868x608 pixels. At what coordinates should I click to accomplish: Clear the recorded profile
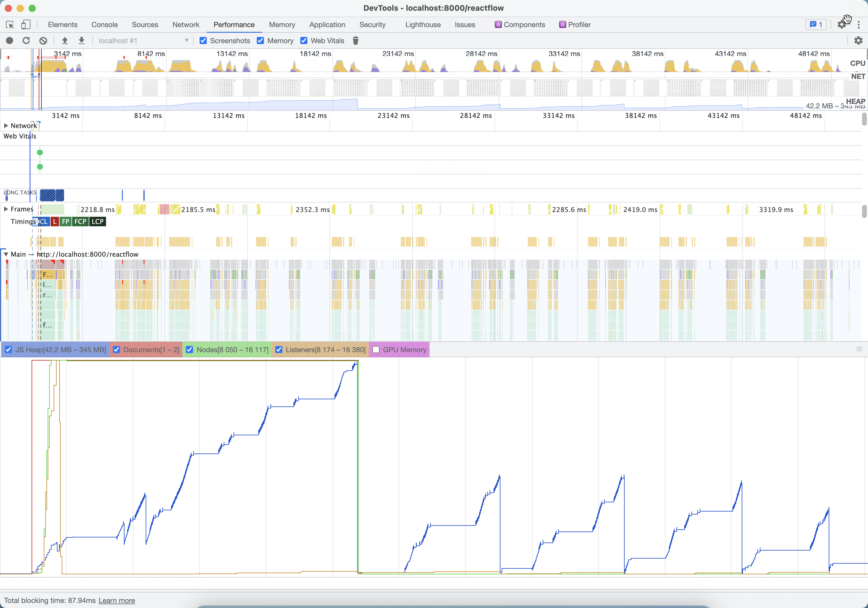[43, 40]
